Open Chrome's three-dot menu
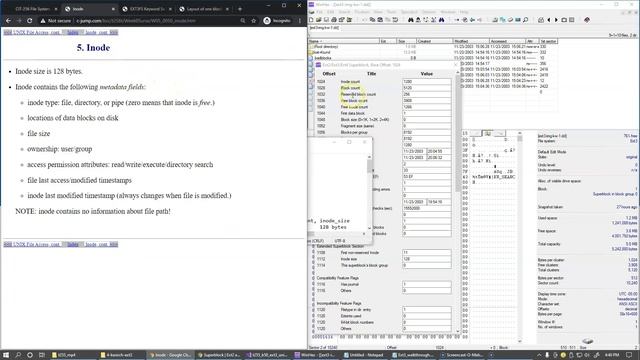The width and height of the screenshot is (640, 360). [x=300, y=20]
